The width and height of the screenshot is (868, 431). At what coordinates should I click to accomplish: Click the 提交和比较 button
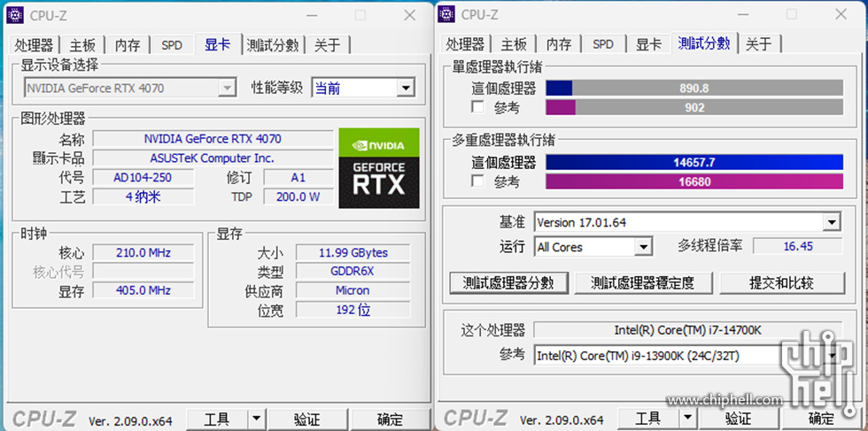pos(782,283)
